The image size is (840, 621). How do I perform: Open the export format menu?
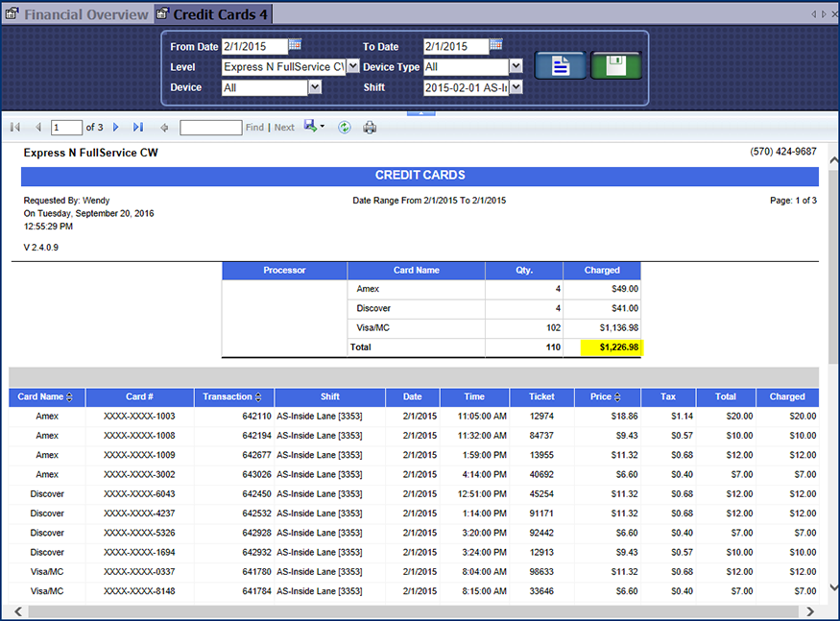click(314, 127)
